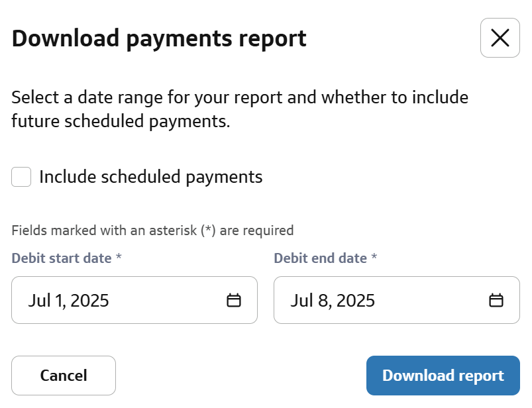This screenshot has height=408, width=532.
Task: Focus the Debit start date input field
Action: (x=119, y=300)
